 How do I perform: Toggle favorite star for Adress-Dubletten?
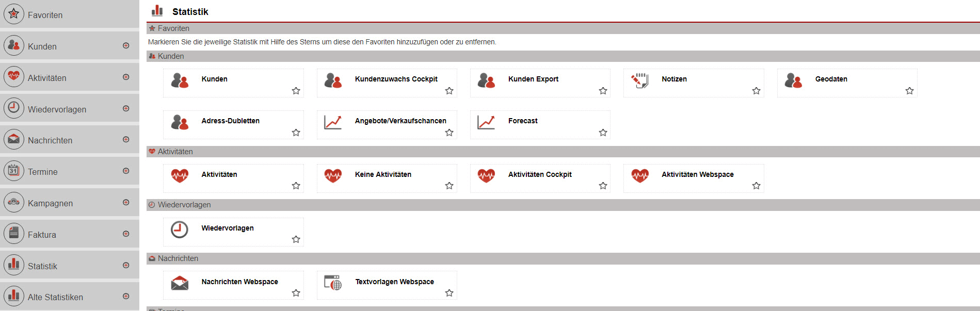click(x=296, y=133)
